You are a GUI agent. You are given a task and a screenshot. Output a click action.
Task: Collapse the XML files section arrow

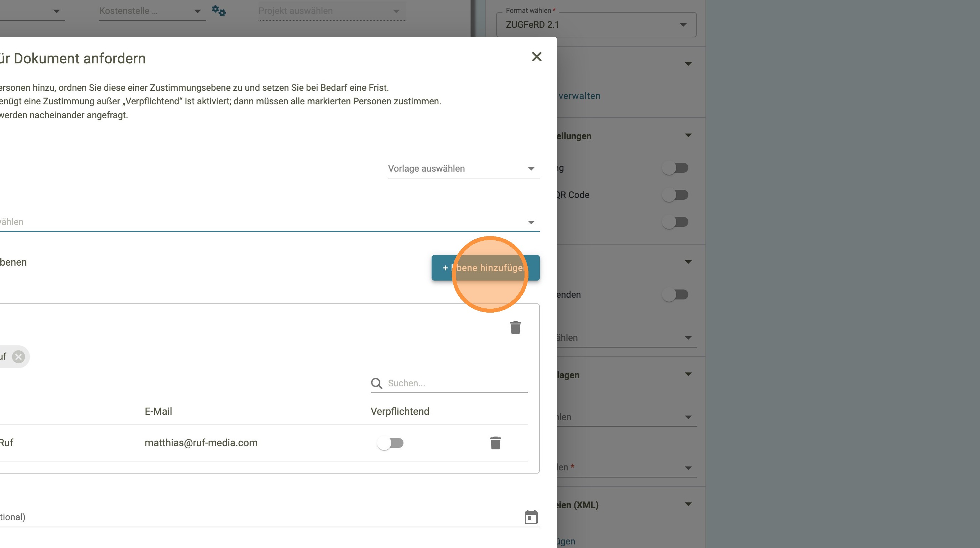tap(688, 504)
